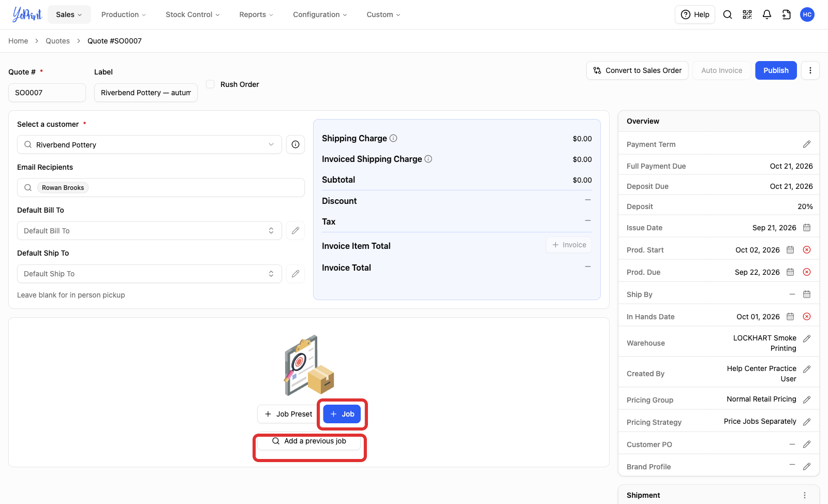Viewport: 828px width, 504px height.
Task: Open the Sales menu
Action: click(69, 14)
